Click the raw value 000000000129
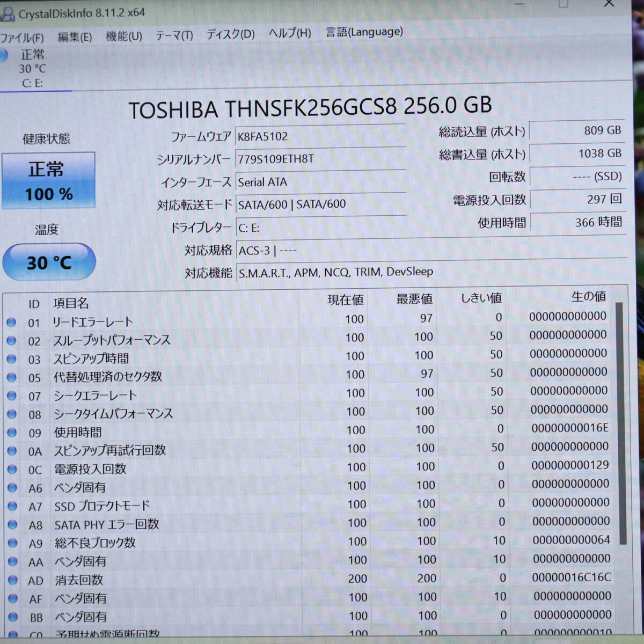The width and height of the screenshot is (644, 644). click(x=570, y=465)
